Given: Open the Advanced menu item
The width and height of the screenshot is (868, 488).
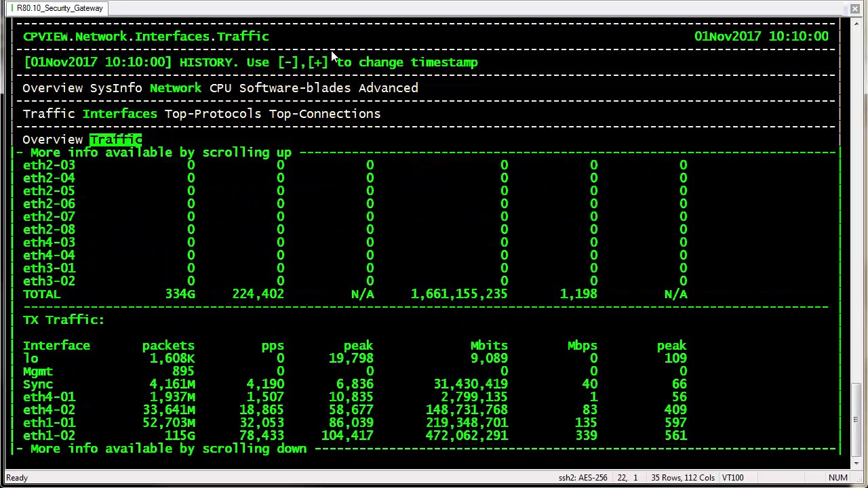Looking at the screenshot, I should (389, 88).
